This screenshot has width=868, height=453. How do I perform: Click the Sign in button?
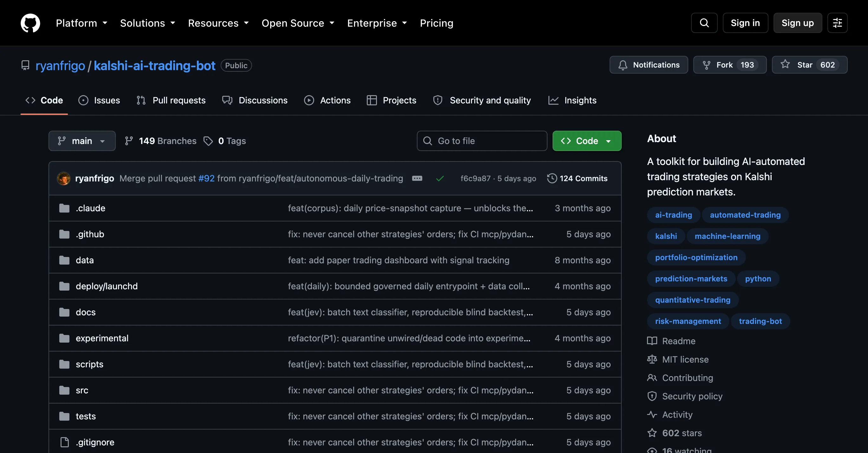pyautogui.click(x=745, y=23)
